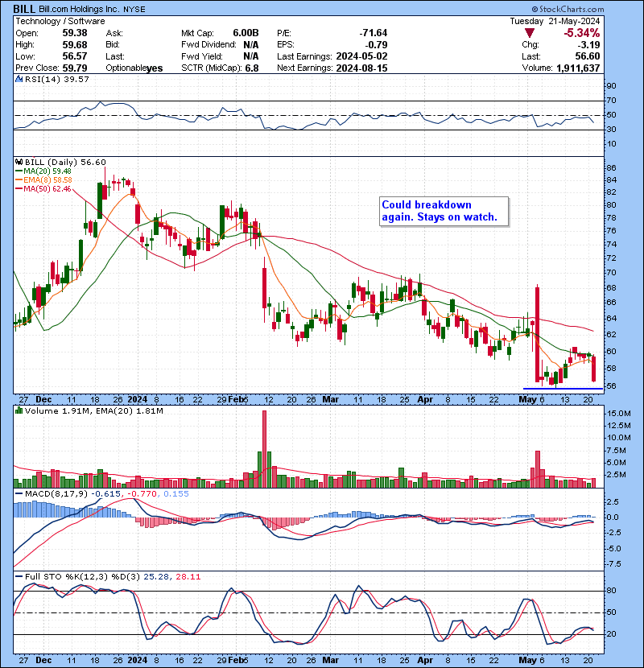Click the red down-triangle change indicator
The image size is (644, 668).
point(530,33)
